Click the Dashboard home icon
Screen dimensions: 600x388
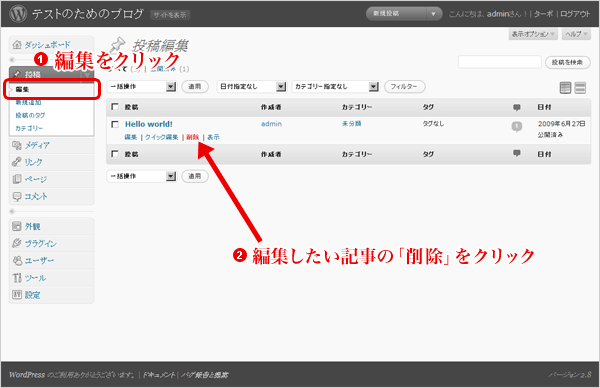[17, 45]
